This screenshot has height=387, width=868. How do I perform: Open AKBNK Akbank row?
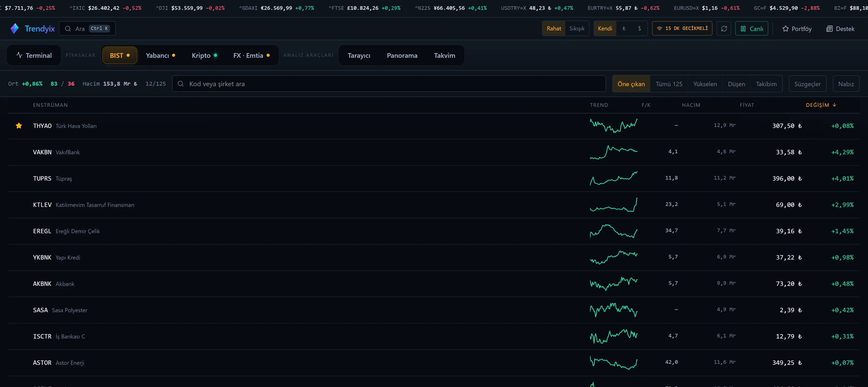coord(434,284)
